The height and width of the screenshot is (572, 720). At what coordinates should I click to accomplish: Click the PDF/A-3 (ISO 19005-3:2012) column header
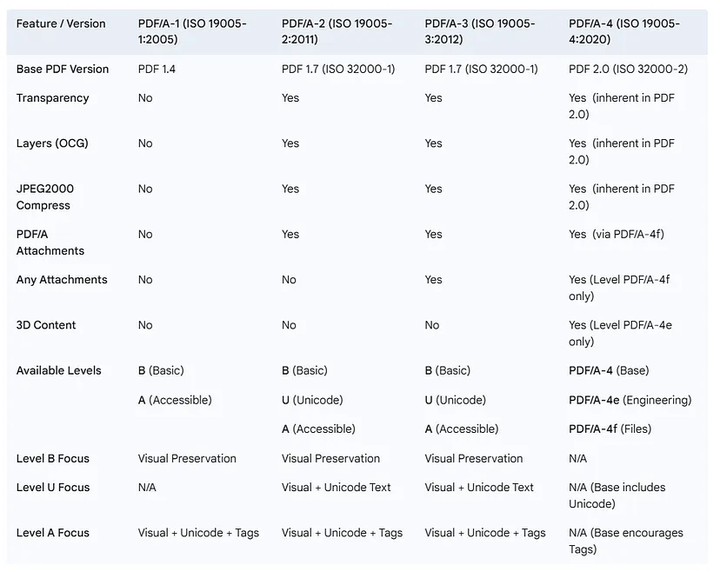coord(479,31)
